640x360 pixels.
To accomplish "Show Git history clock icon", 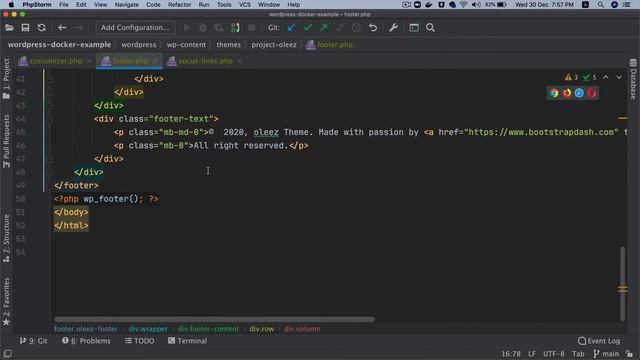I will (356, 28).
